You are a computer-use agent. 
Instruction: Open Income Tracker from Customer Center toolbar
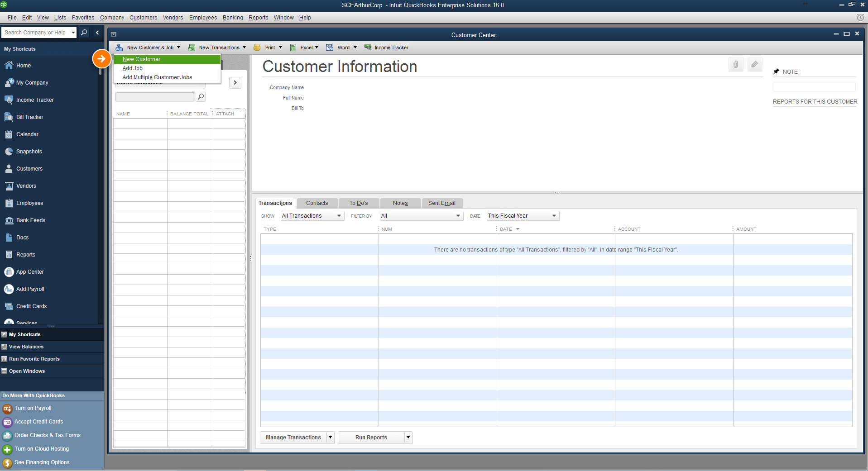click(386, 48)
